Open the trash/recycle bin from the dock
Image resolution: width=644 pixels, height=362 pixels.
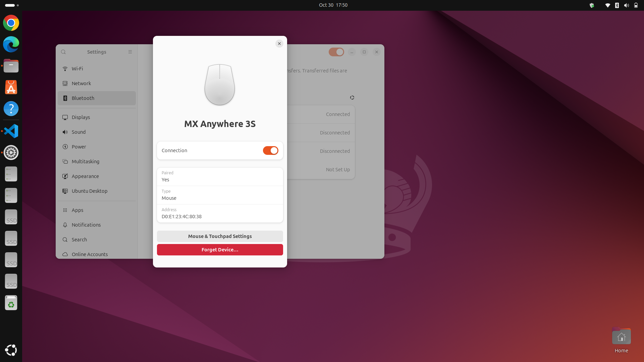point(11,303)
